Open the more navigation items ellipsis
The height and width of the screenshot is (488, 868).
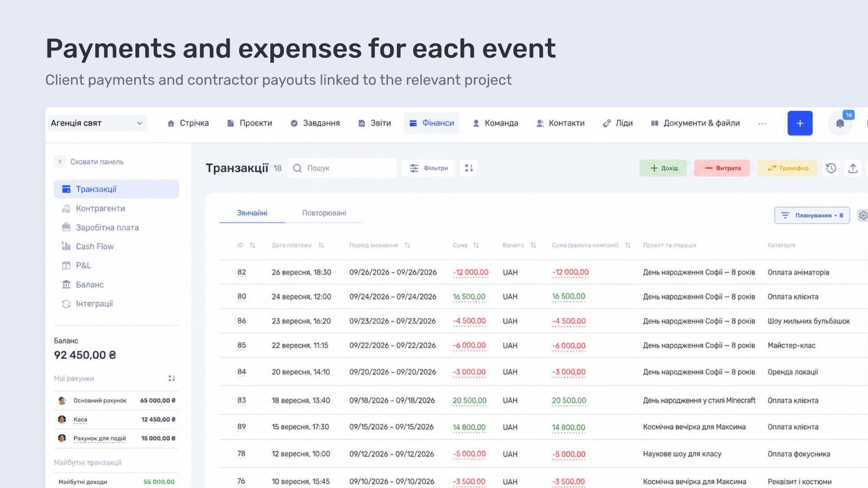pyautogui.click(x=762, y=123)
